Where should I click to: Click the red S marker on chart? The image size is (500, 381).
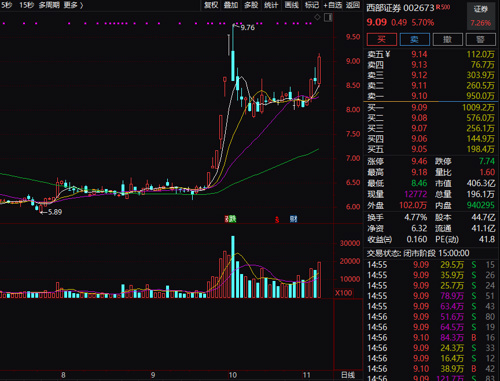[x=277, y=219]
